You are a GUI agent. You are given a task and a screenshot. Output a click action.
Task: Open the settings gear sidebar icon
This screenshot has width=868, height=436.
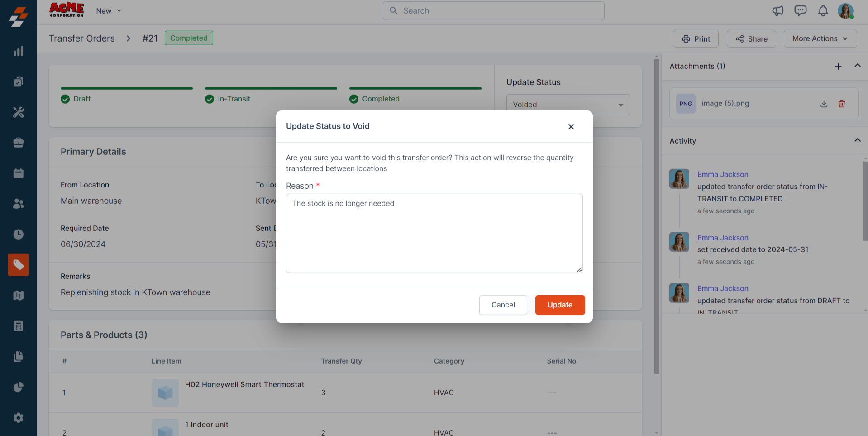[x=18, y=418]
